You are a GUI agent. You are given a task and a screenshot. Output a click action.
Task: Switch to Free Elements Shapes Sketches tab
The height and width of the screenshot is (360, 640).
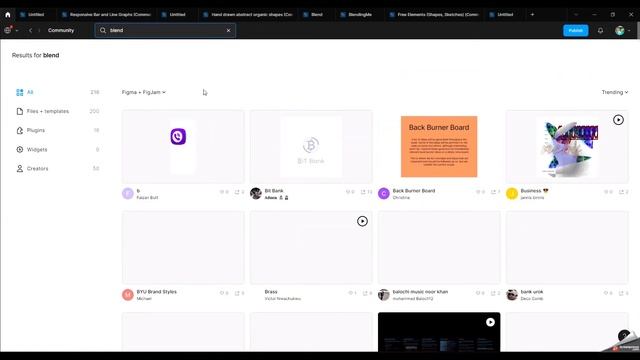[434, 14]
